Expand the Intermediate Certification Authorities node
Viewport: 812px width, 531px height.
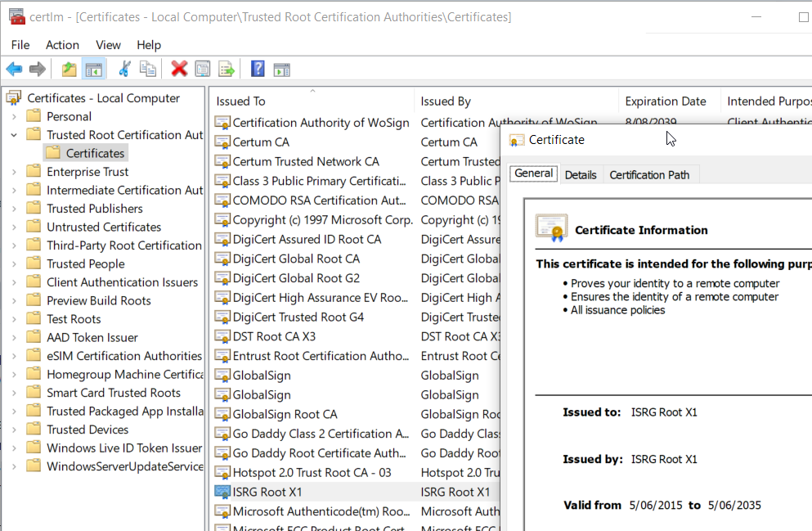click(14, 190)
